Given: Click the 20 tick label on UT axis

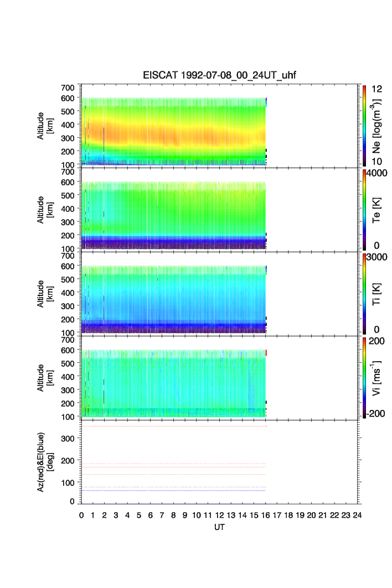Looking at the screenshot, I should pos(311,515).
